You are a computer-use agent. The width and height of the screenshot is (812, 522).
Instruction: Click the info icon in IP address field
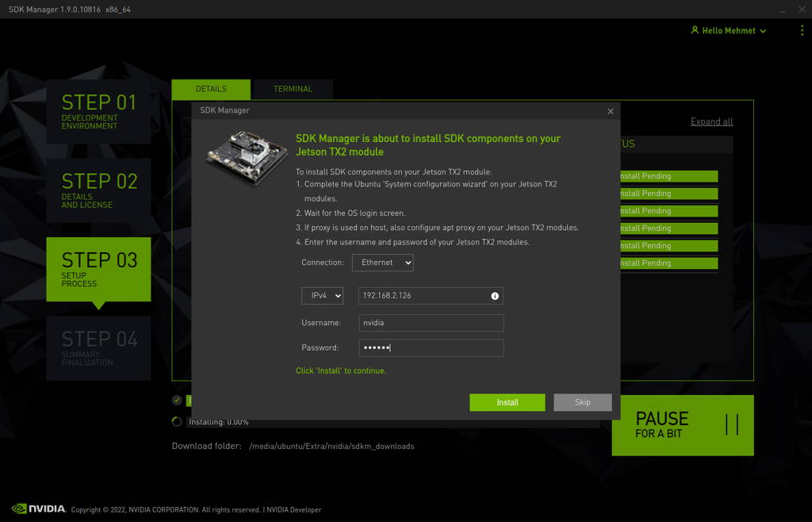(x=495, y=296)
